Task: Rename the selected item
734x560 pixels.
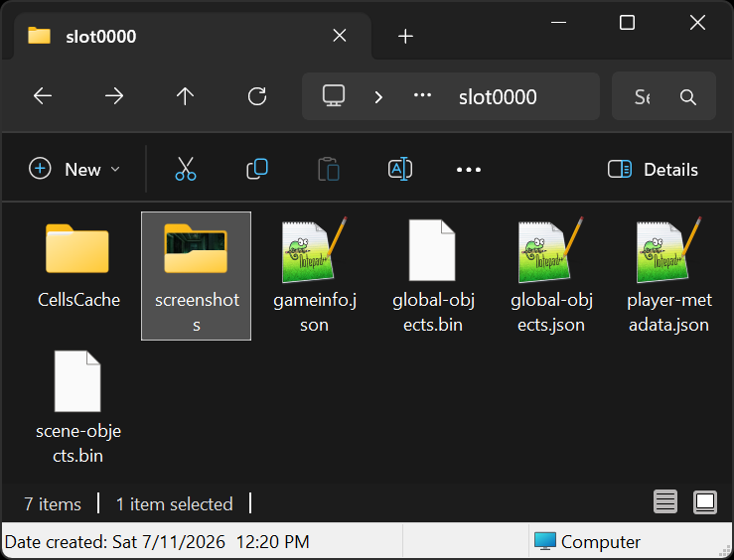Action: pyautogui.click(x=400, y=169)
